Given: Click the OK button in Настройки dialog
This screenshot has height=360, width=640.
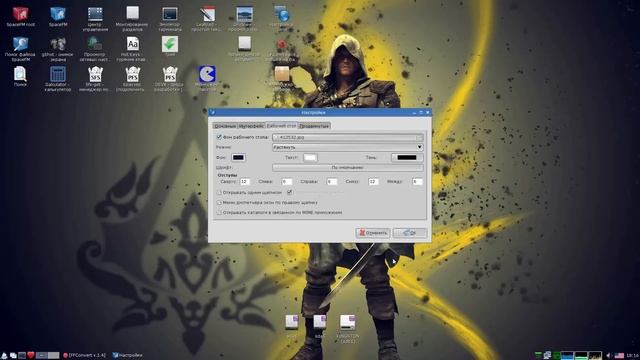Looking at the screenshot, I should 410,233.
